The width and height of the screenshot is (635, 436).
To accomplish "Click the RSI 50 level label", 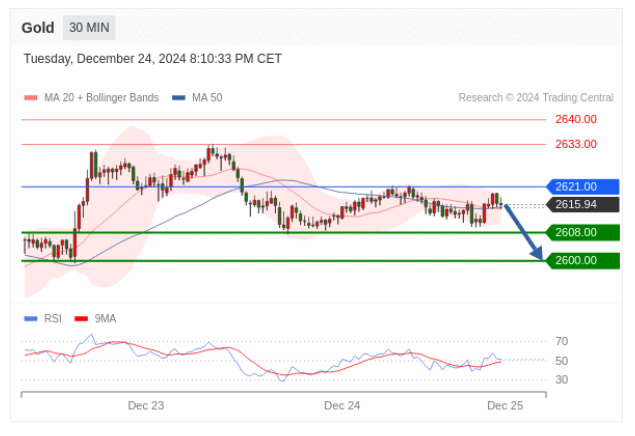I will [x=562, y=361].
